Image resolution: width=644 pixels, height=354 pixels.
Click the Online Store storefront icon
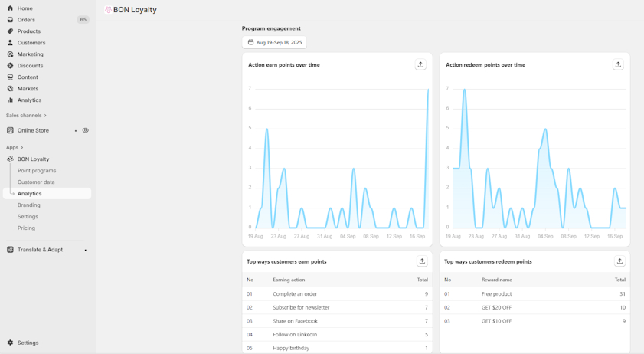(x=10, y=130)
